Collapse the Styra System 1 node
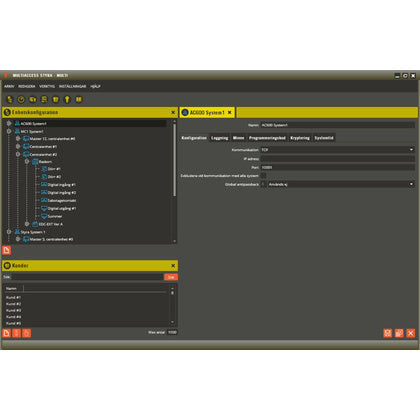 [x=9, y=232]
